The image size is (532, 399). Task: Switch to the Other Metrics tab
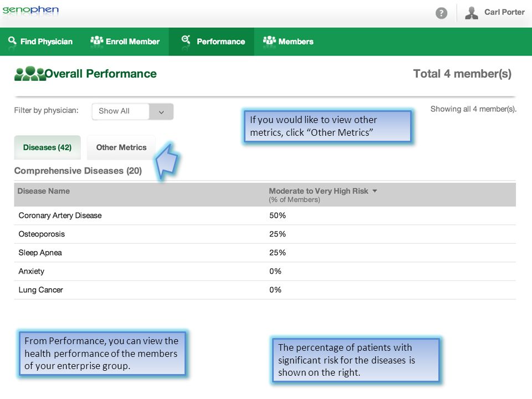(121, 147)
